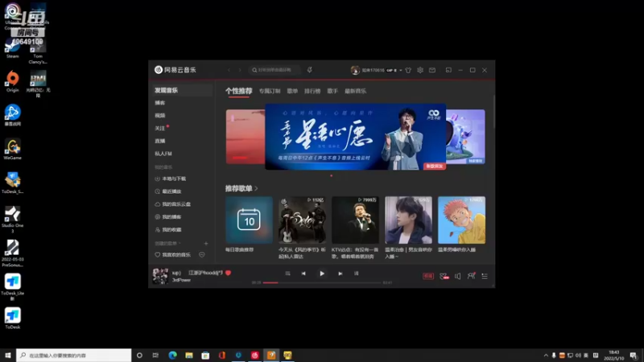The image size is (644, 362).
Task: Unlike current song with red heart
Action: pyautogui.click(x=229, y=273)
